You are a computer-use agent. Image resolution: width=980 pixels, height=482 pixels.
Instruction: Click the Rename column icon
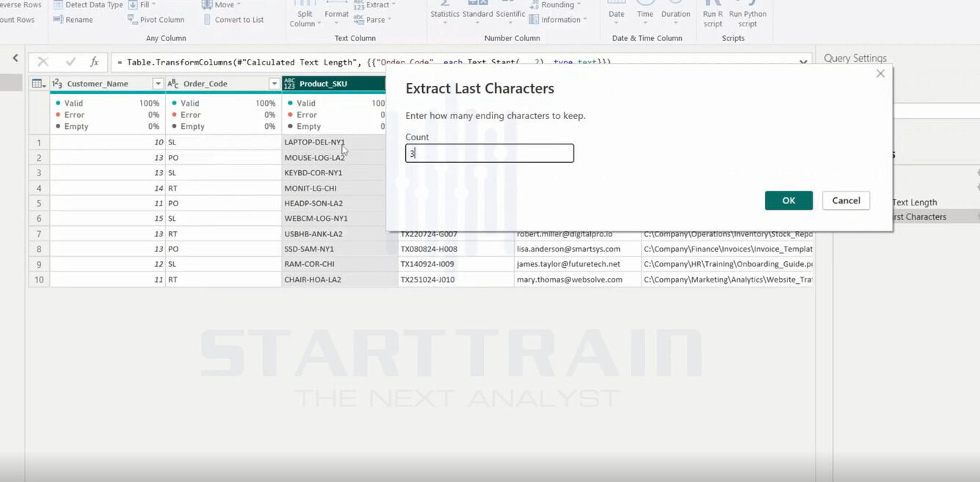coord(58,20)
